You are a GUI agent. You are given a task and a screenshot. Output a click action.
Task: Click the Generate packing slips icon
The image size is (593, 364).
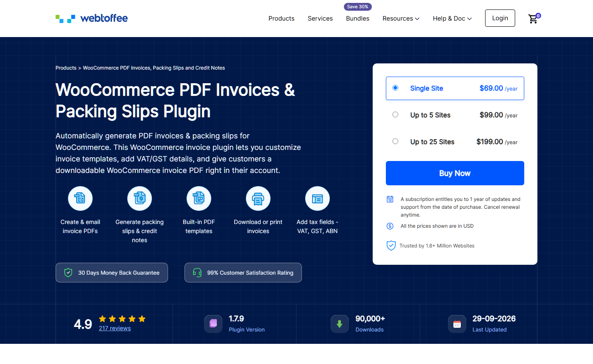(140, 198)
